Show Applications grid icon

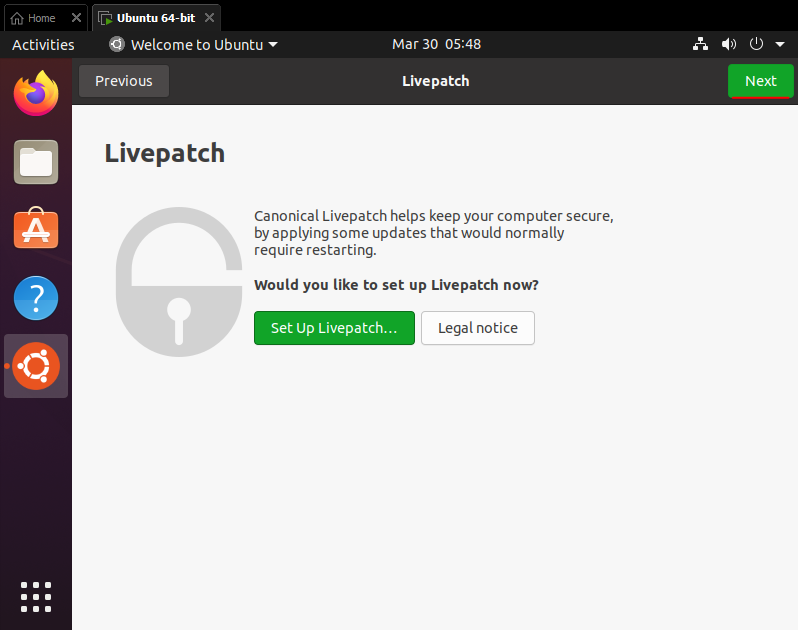[x=36, y=596]
